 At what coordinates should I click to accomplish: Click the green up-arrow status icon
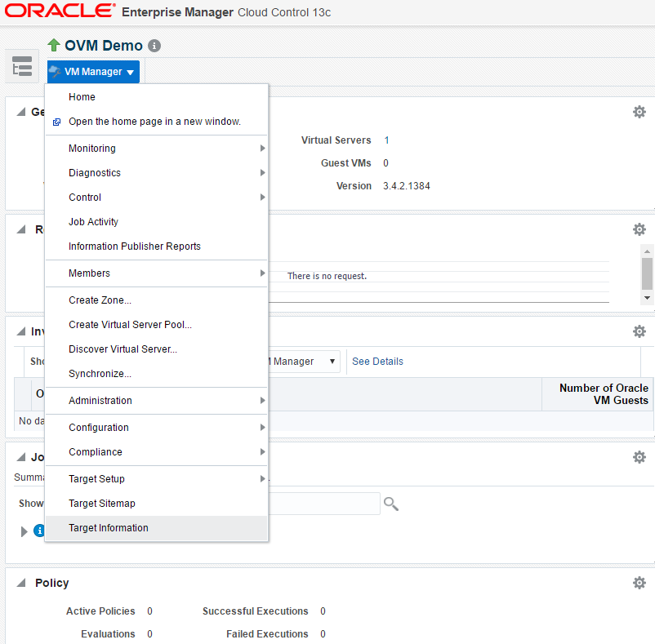point(54,45)
